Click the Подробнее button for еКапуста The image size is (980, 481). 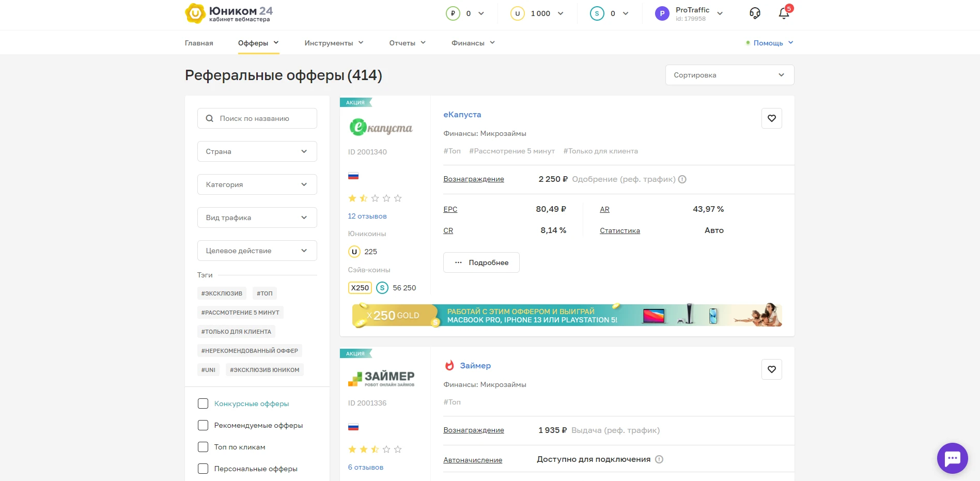point(481,262)
